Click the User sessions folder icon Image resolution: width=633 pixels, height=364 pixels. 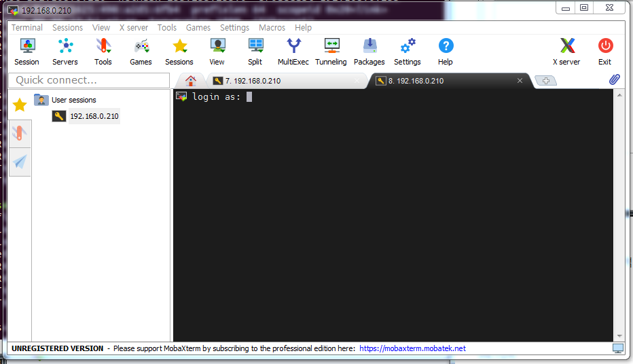tap(41, 100)
